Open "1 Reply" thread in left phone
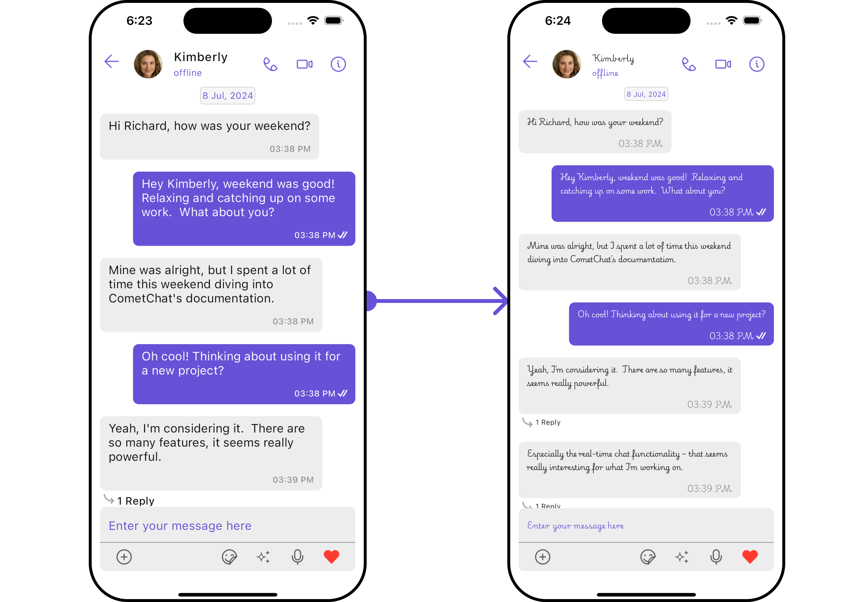This screenshot has height=602, width=868. click(x=129, y=500)
